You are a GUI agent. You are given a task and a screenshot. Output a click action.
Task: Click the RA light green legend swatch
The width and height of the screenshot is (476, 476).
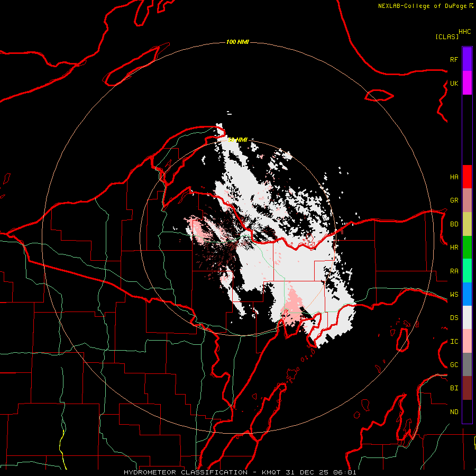[467, 271]
